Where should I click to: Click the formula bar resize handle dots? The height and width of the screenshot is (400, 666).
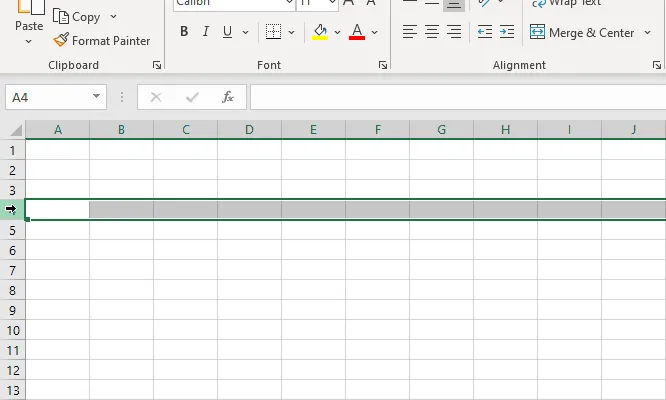click(122, 97)
